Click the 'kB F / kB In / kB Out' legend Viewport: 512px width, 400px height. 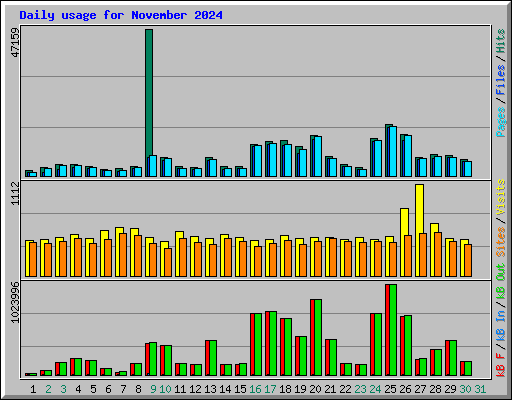tap(500, 320)
